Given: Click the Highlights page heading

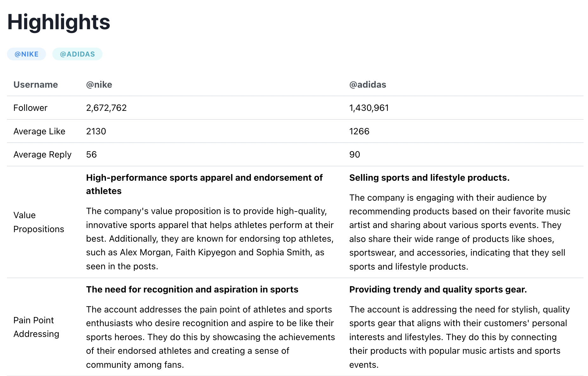Looking at the screenshot, I should 59,22.
